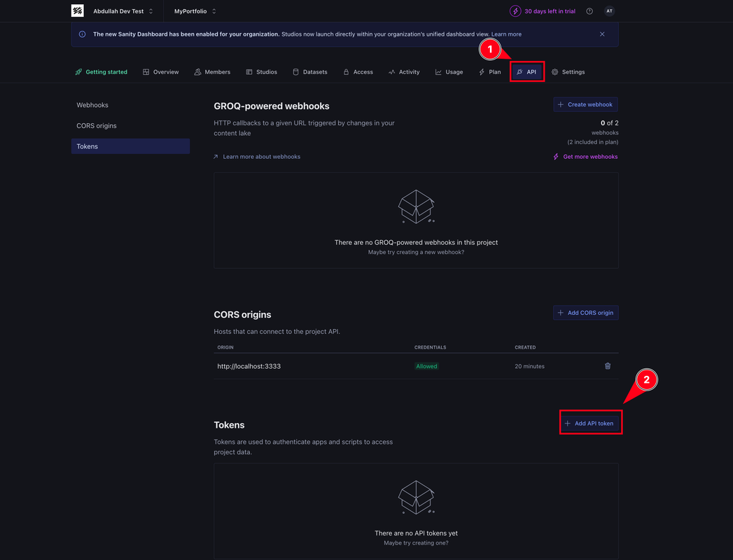The image size is (733, 560).
Task: Click the Add CORS origin button
Action: pyautogui.click(x=586, y=313)
